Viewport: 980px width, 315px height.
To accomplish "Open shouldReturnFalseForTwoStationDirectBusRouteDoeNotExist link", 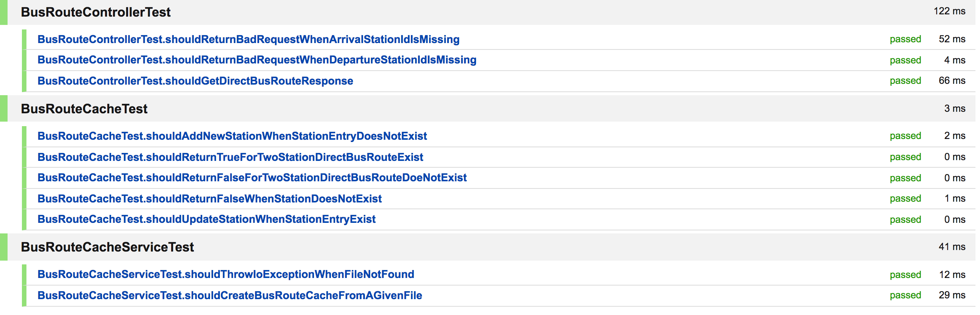I will (x=252, y=178).
